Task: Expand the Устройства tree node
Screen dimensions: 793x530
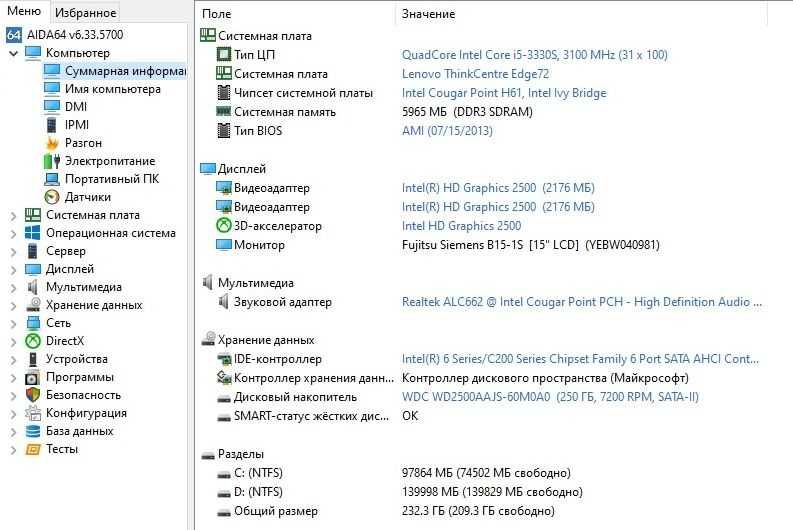Action: click(14, 360)
